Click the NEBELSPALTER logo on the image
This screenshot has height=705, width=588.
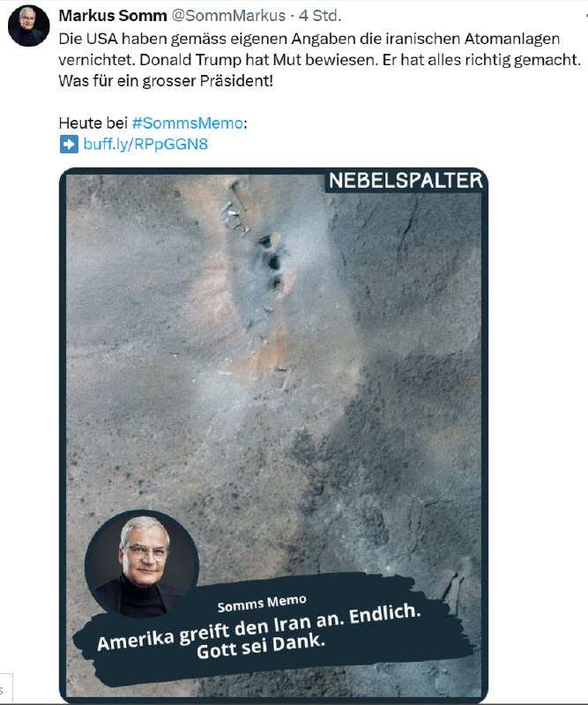[x=406, y=181]
